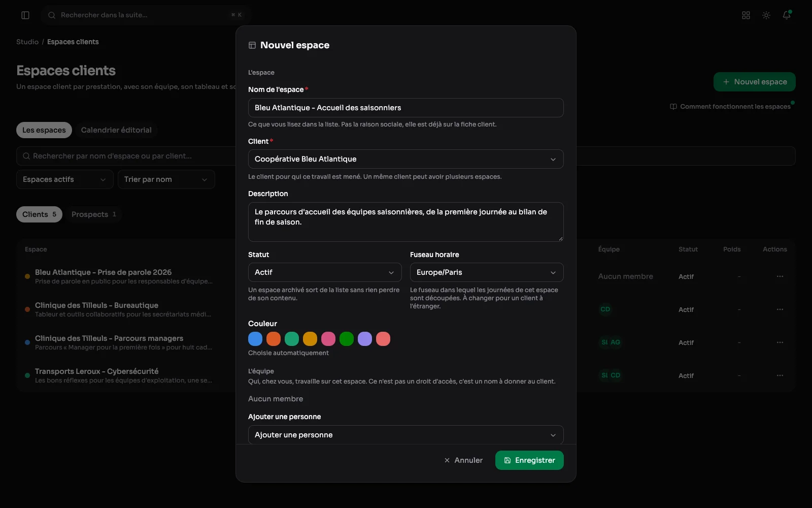Go to Studio in the breadcrumb

point(27,42)
